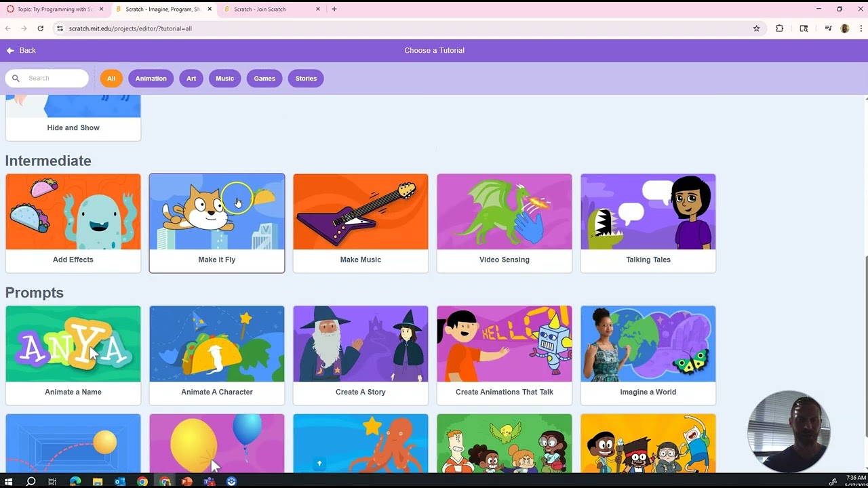Click the browser forward arrow
The image size is (868, 488).
coord(24,28)
